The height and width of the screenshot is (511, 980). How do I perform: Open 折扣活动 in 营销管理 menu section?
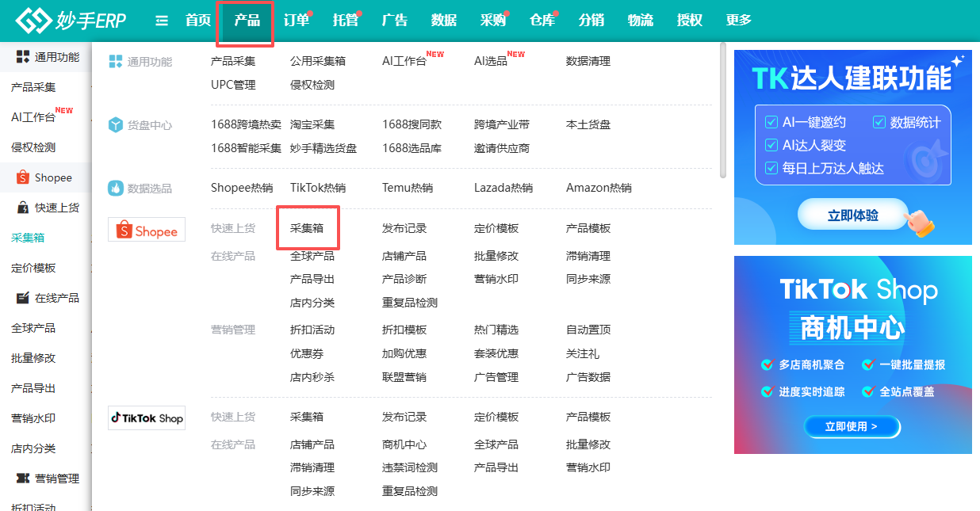(x=312, y=330)
